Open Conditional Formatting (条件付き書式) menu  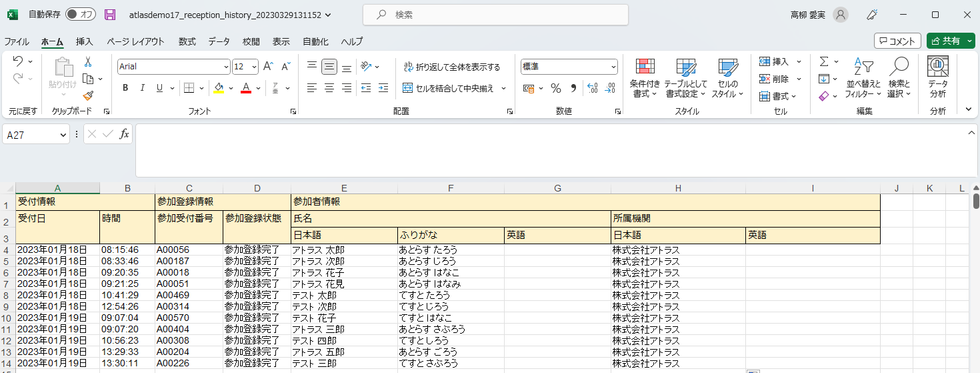645,78
